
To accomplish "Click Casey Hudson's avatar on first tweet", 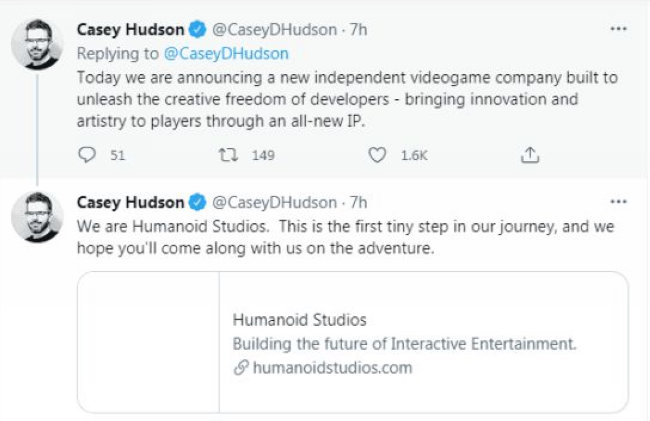I will point(37,44).
